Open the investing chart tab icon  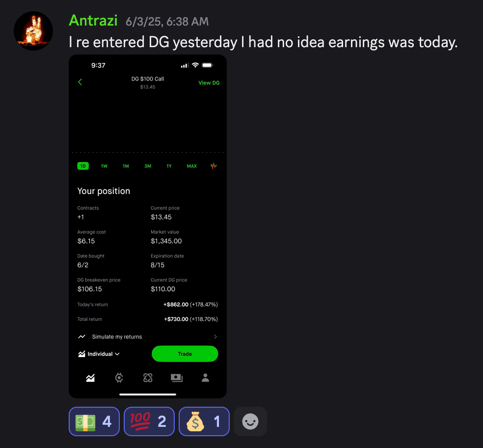coord(90,378)
